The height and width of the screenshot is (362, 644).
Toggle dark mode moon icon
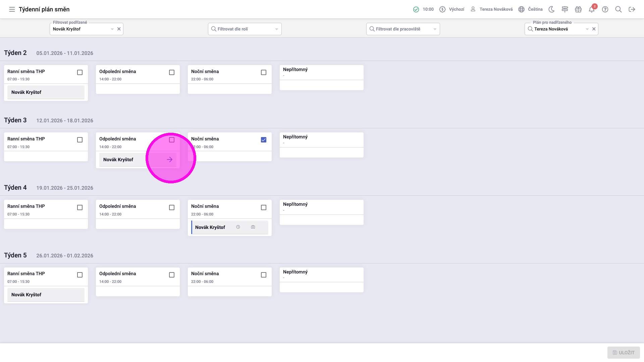[551, 9]
